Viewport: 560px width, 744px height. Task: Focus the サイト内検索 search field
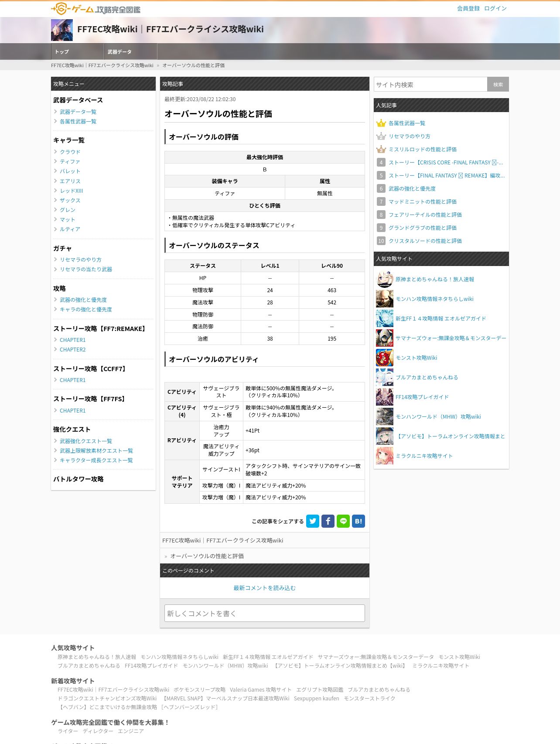(430, 85)
